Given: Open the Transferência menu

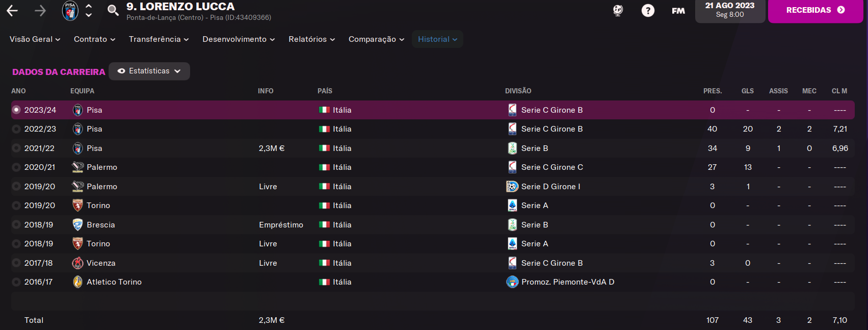Looking at the screenshot, I should (159, 39).
